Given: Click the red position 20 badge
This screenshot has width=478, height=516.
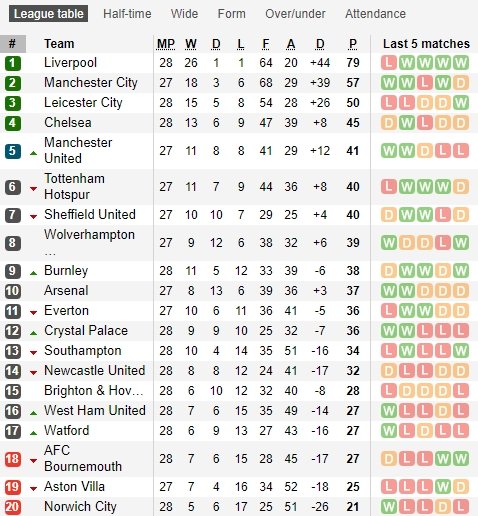Looking at the screenshot, I should click(x=13, y=507).
